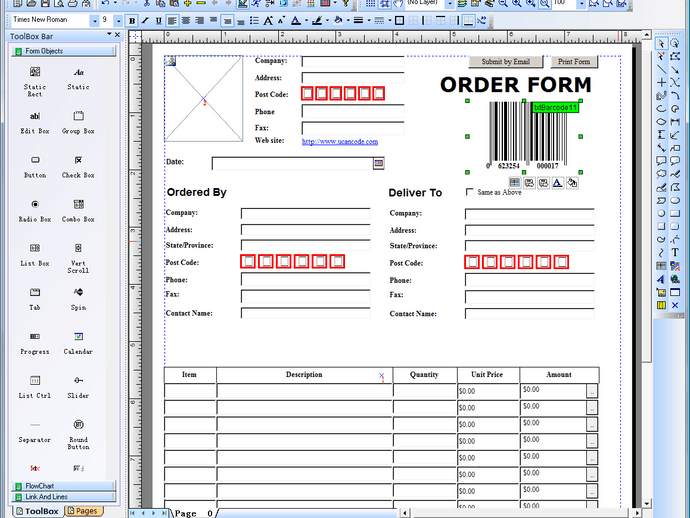Select the WordArt italic A tool

[661, 279]
